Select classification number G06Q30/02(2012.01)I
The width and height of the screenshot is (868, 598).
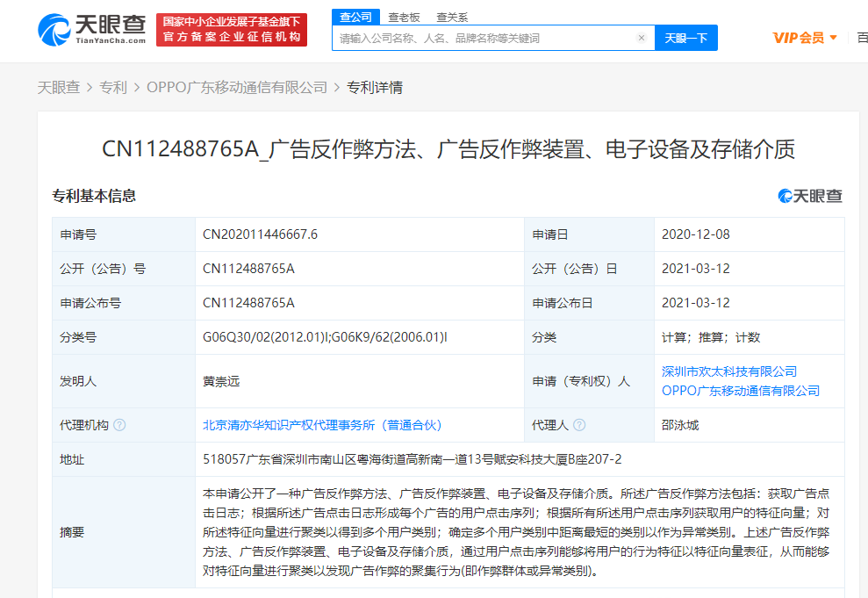click(266, 337)
